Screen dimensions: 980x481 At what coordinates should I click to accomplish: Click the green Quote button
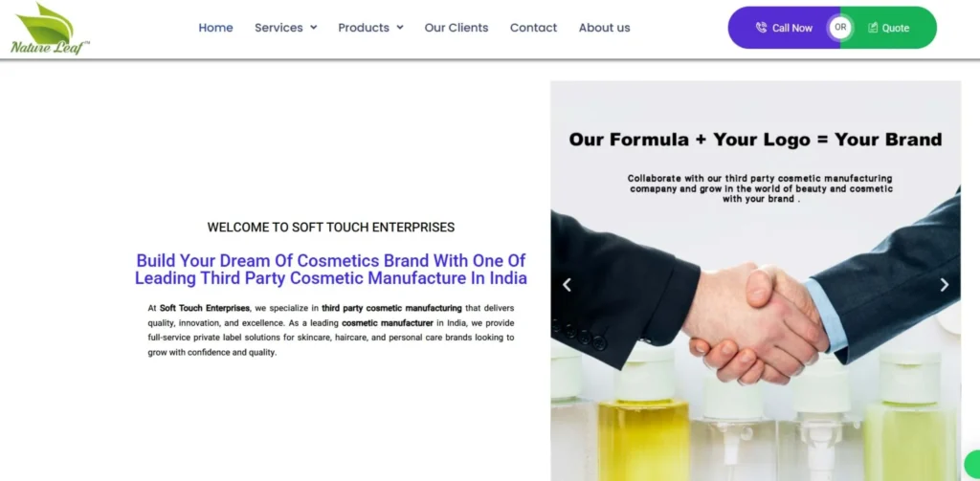888,28
